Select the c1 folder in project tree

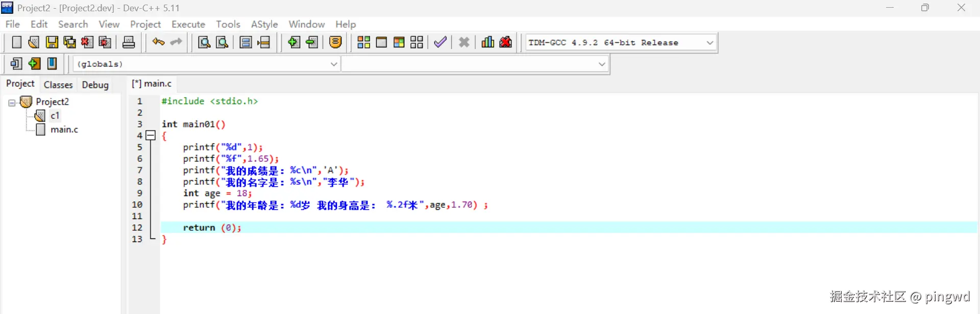(x=55, y=115)
